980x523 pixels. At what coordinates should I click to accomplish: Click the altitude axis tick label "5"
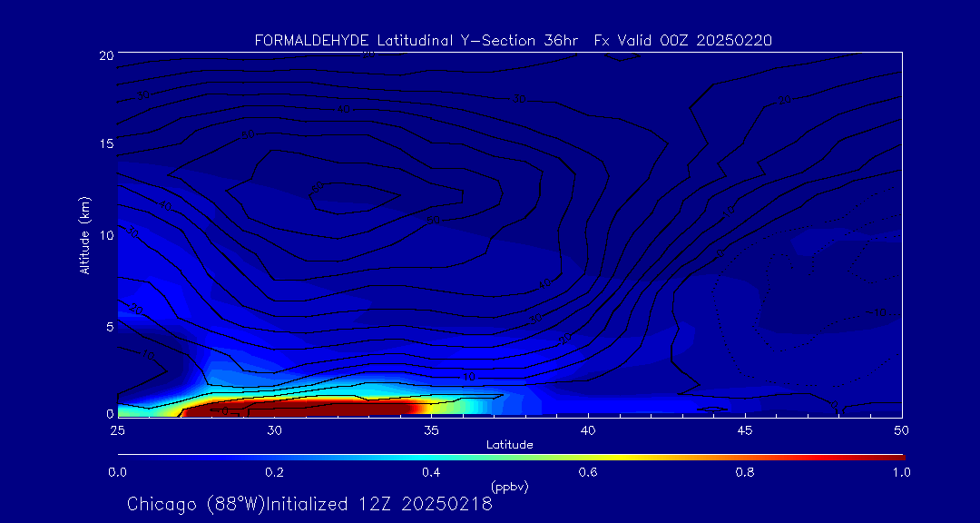point(110,327)
